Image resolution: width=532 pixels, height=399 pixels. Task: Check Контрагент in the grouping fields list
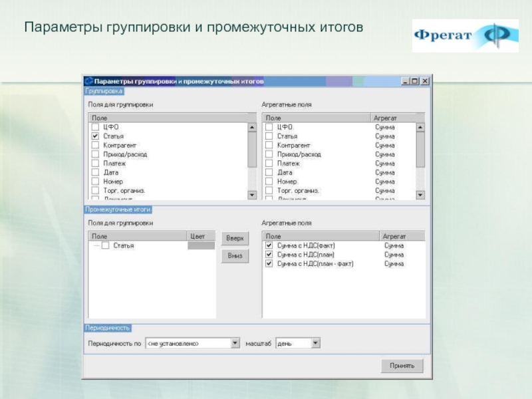(x=95, y=145)
